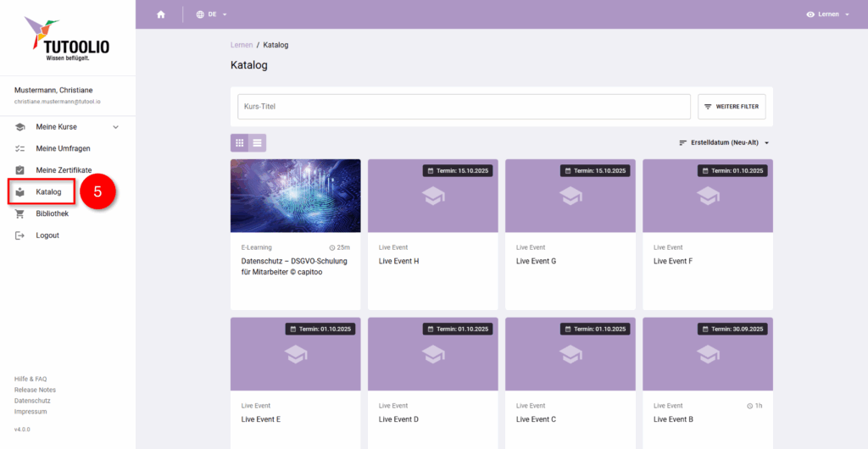Open the DE language dropdown
This screenshot has height=449, width=868.
pyautogui.click(x=217, y=14)
